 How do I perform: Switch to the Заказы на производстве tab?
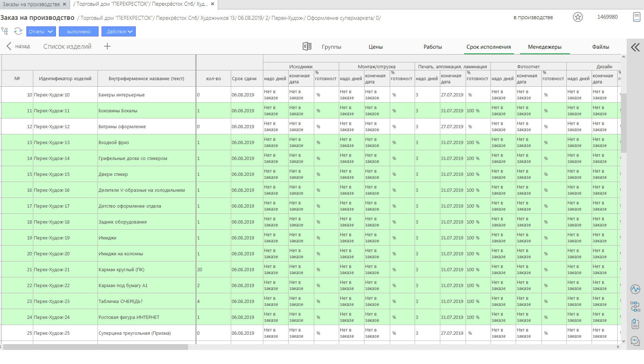(x=31, y=4)
